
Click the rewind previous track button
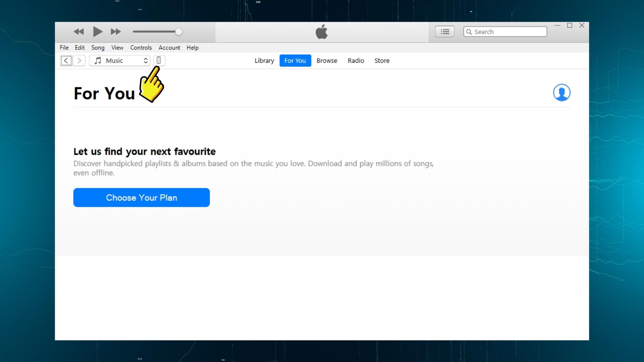coord(78,32)
